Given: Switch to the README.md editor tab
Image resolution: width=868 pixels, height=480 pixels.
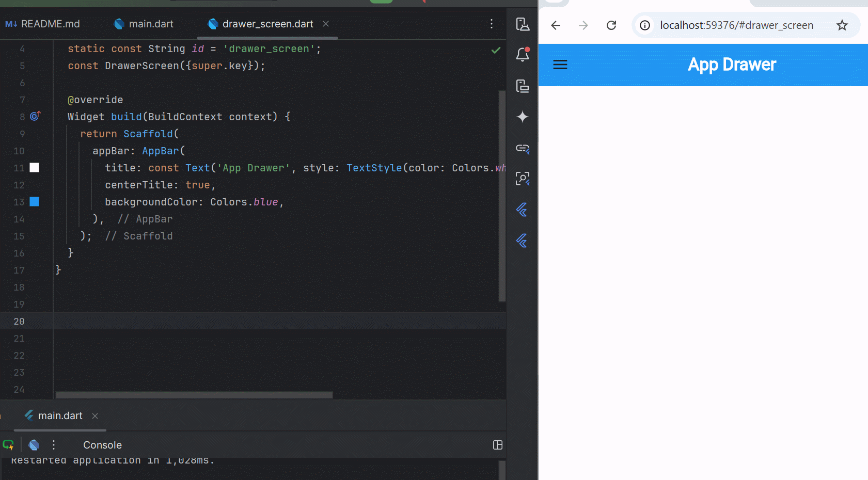Looking at the screenshot, I should [x=42, y=24].
